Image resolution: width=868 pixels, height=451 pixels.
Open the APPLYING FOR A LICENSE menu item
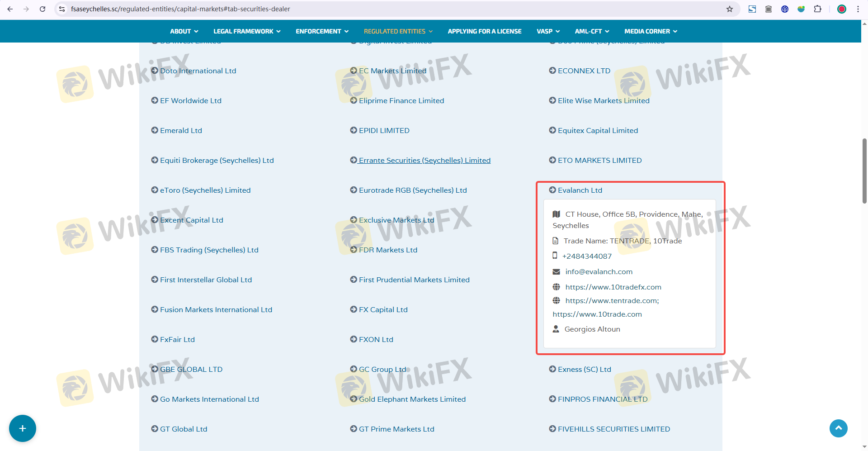tap(485, 31)
